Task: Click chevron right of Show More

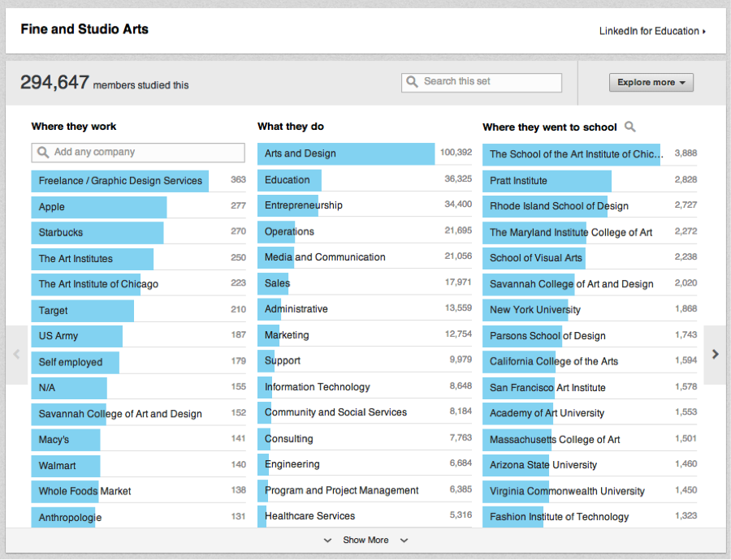Action: point(404,540)
